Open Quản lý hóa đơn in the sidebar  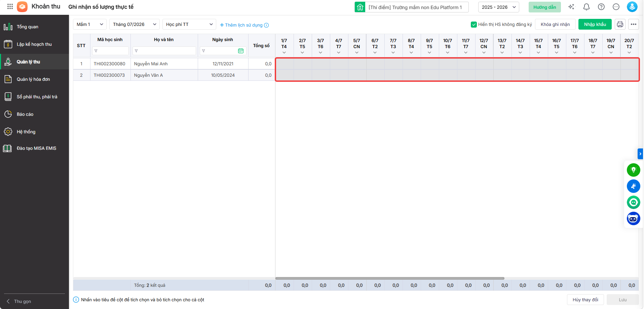[x=34, y=79]
